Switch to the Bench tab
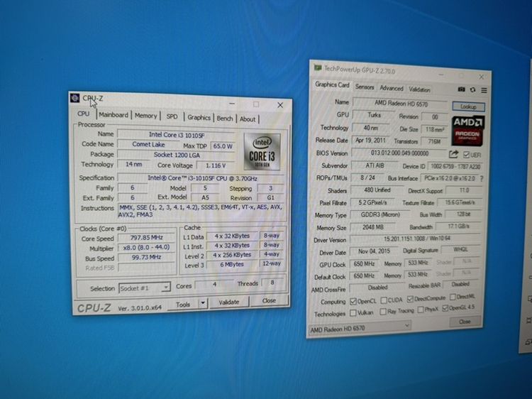The image size is (532, 399). click(225, 119)
